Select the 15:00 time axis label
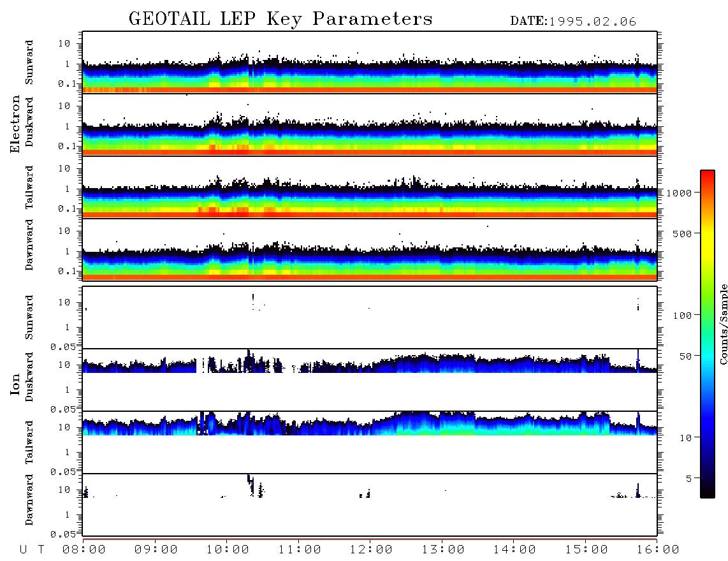 (586, 550)
